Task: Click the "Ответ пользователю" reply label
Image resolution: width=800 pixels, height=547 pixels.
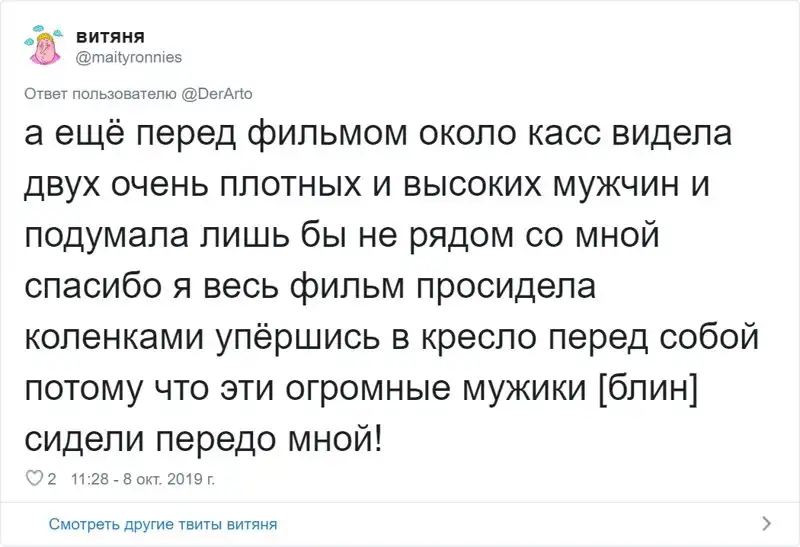Action: click(100, 94)
